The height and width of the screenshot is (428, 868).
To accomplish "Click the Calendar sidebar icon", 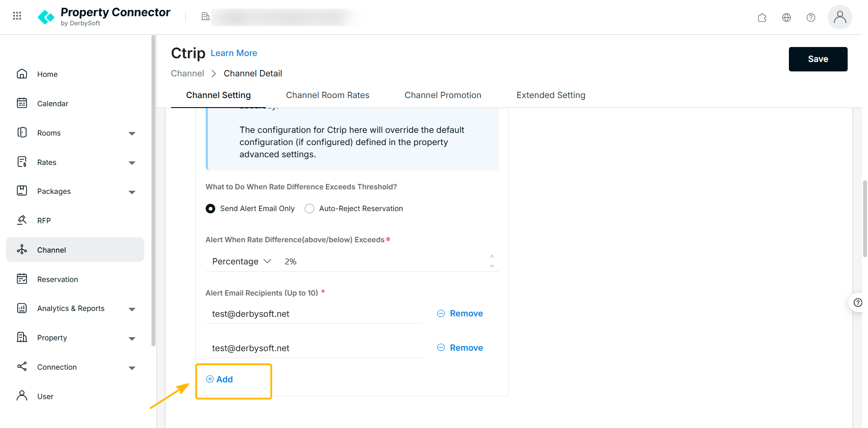I will coord(22,103).
